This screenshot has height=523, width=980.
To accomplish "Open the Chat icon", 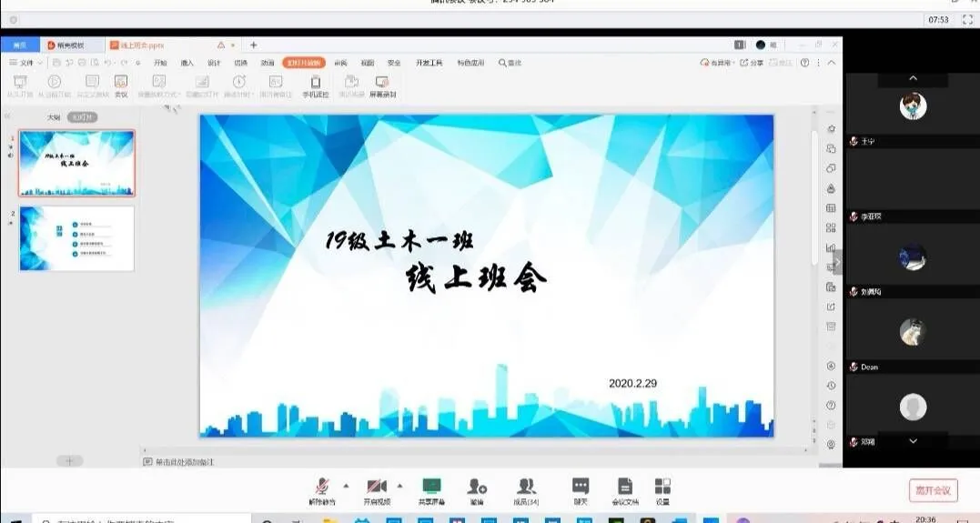I will click(x=581, y=488).
